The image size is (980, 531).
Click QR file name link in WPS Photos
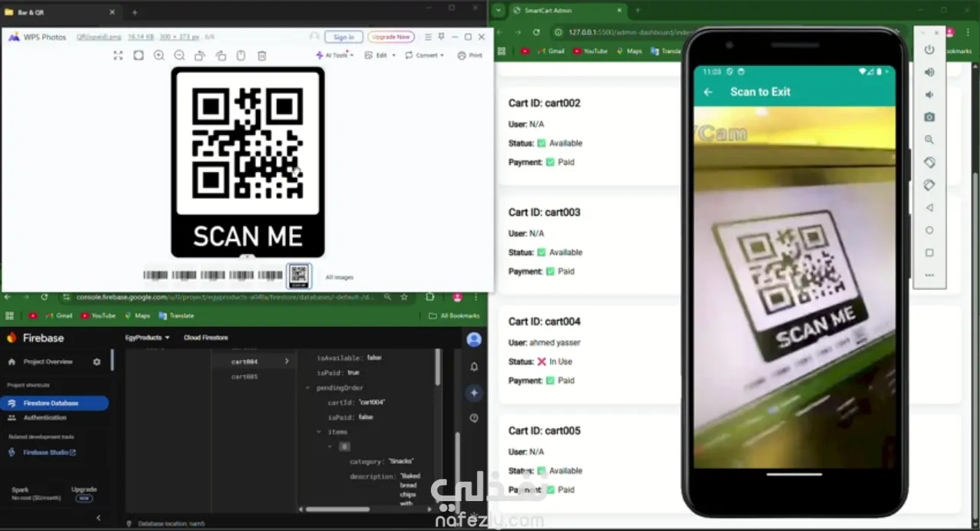click(98, 37)
